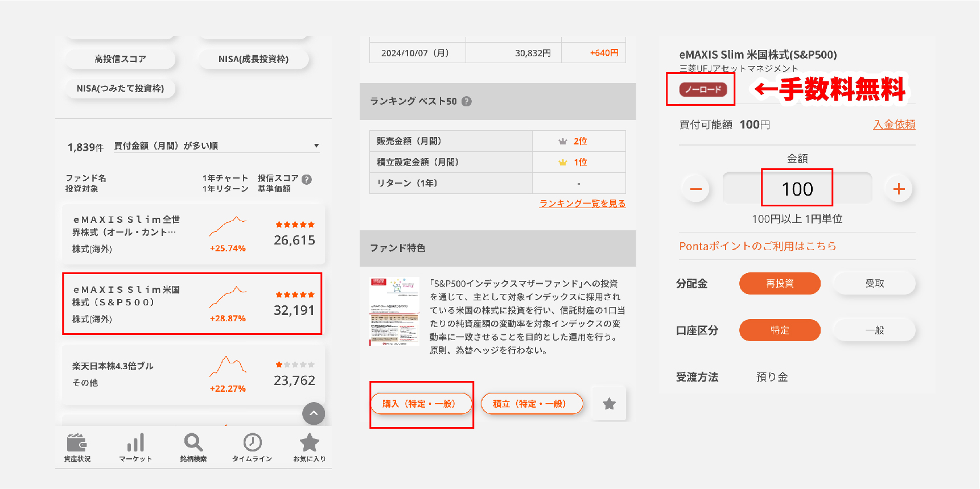Open the eMAXIS Slim 米国株式 (S&P500) fund card
Screen dimensions: 980x489
click(x=193, y=304)
